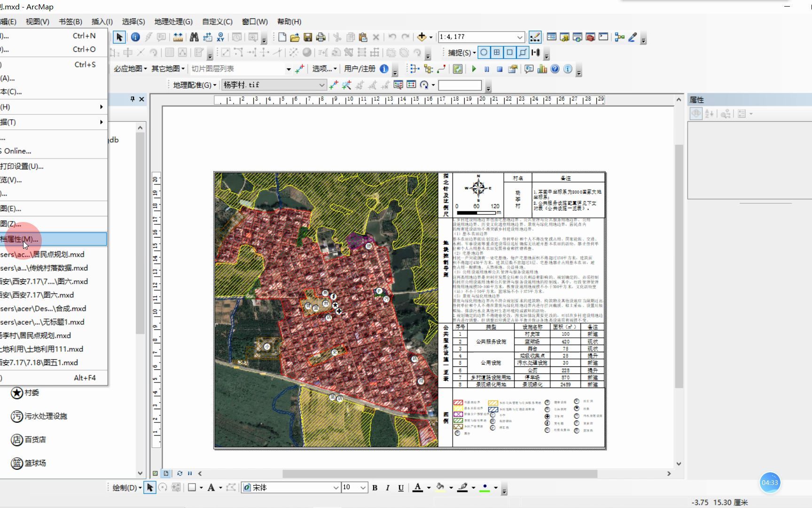Toggle the rightmost snapping option button

(536, 52)
